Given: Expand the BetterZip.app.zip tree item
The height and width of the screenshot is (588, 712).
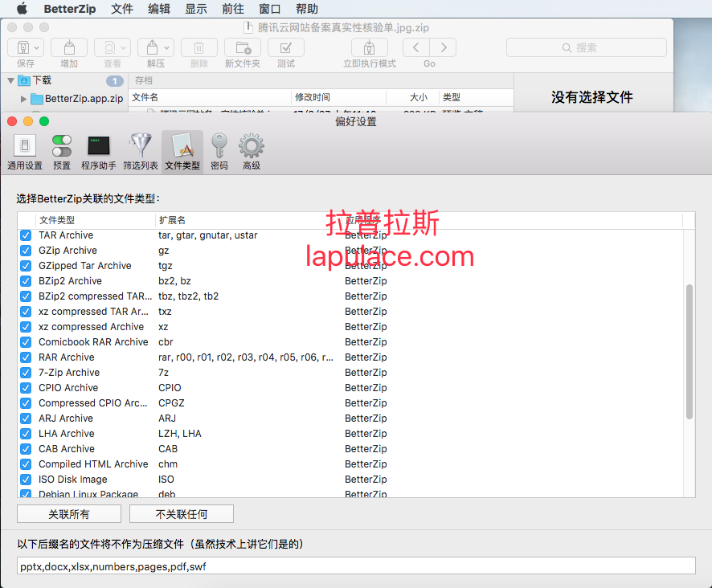Looking at the screenshot, I should (x=23, y=99).
